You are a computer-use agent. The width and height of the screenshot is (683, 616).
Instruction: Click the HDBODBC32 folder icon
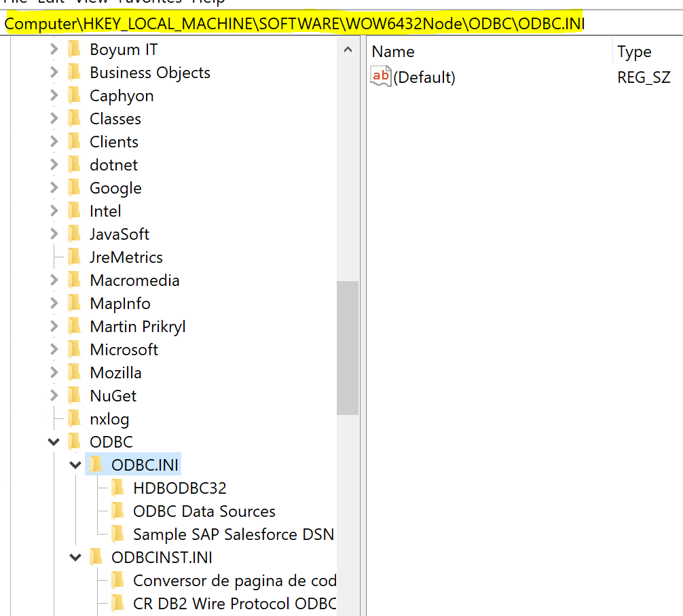click(118, 488)
